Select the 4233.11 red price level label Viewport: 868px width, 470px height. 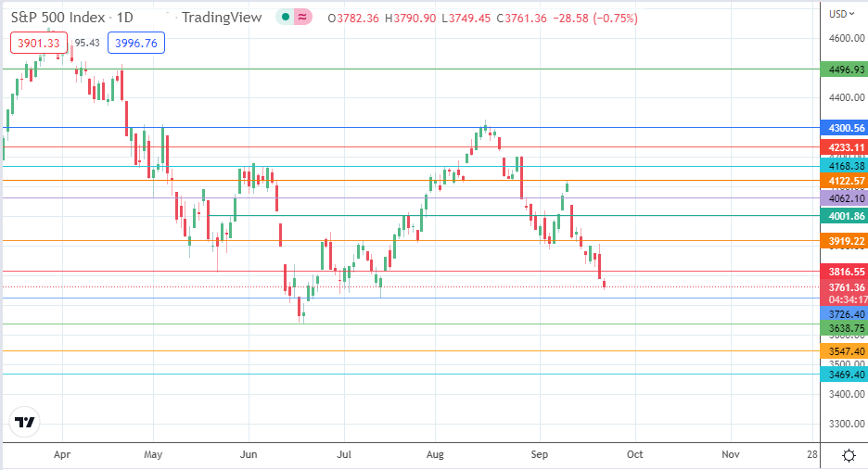[x=844, y=147]
